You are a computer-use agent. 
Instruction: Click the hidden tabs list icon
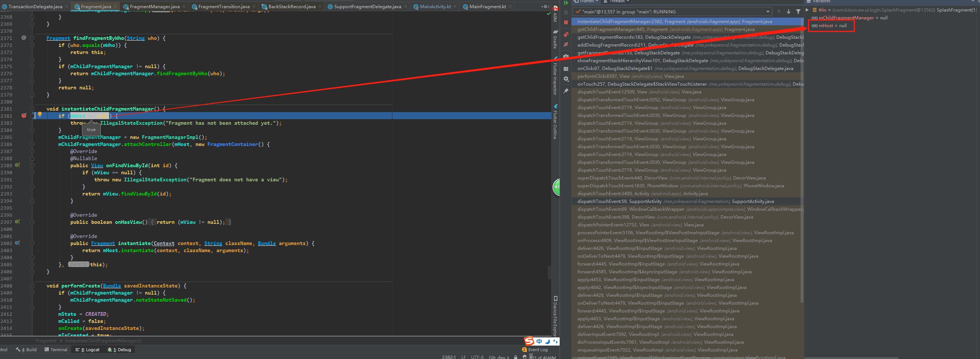[545, 6]
